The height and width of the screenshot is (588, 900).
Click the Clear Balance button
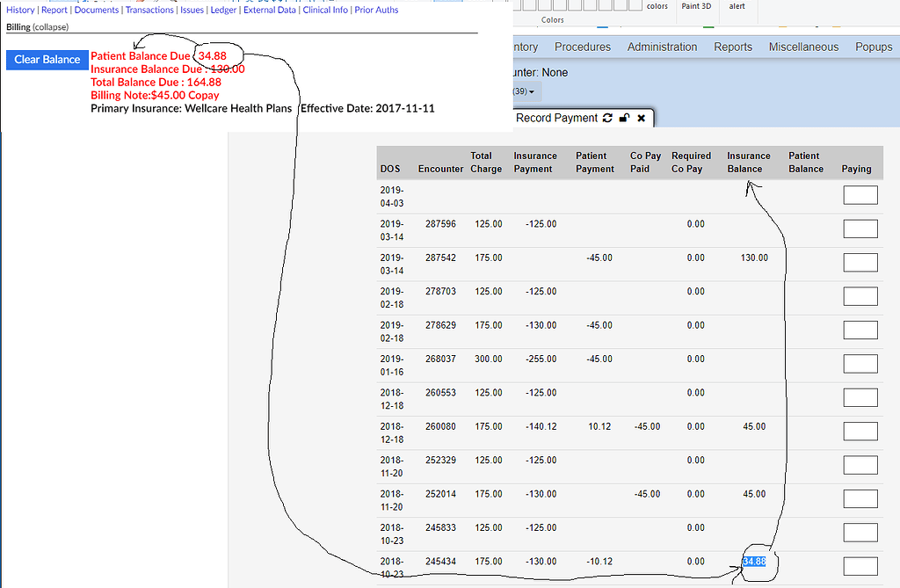47,59
